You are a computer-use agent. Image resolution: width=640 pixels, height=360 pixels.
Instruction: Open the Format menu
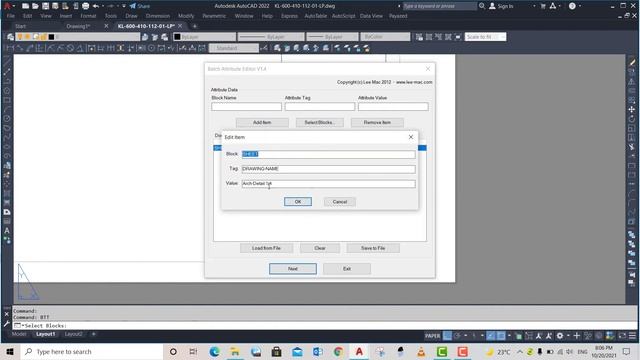[x=88, y=16]
